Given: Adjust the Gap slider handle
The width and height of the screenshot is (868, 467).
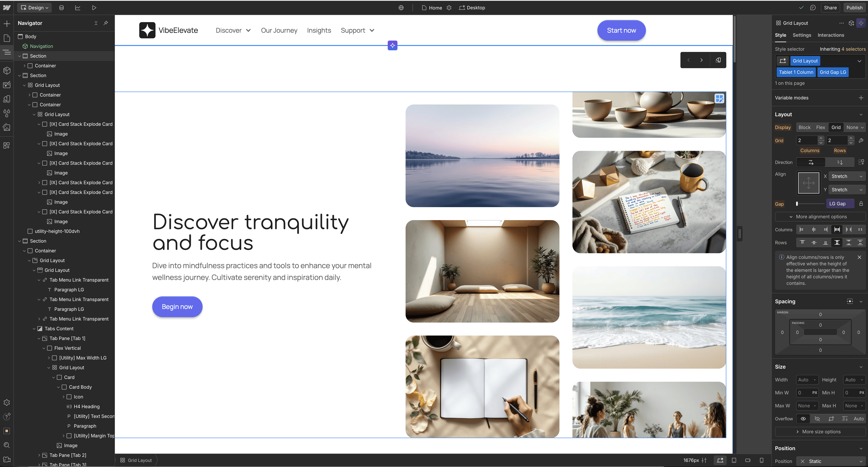Looking at the screenshot, I should click(797, 204).
